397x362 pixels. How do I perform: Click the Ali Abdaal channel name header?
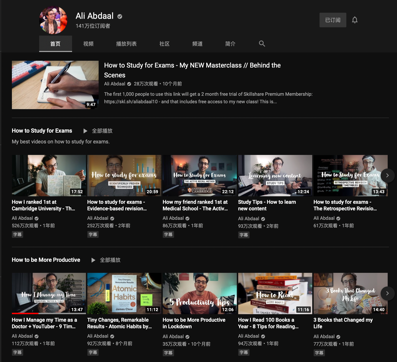(x=95, y=16)
